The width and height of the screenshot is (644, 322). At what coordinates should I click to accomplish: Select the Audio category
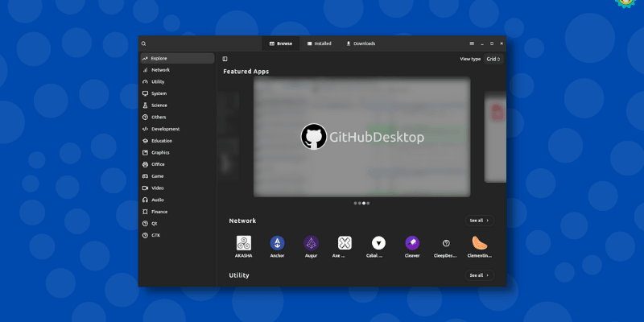pyautogui.click(x=177, y=200)
